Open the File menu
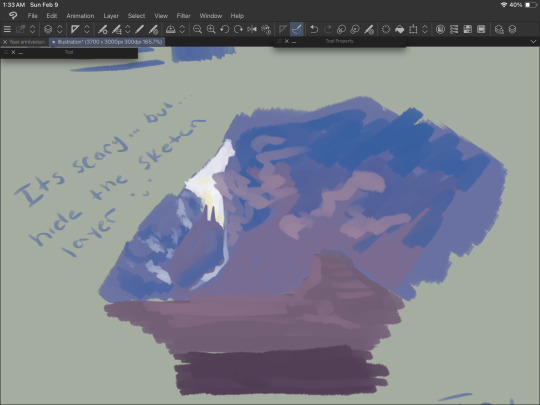This screenshot has width=540, height=405. 33,16
